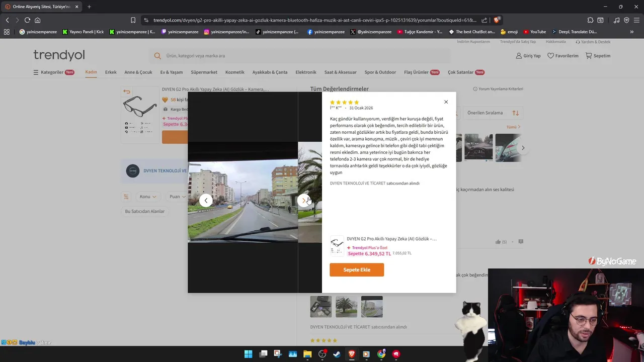This screenshot has height=362, width=644.
Task: Open the product thumbnail in the popup
Action: pos(337,246)
